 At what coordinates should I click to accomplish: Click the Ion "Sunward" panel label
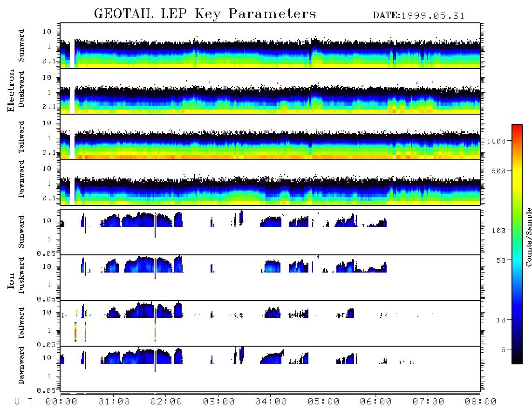21,232
